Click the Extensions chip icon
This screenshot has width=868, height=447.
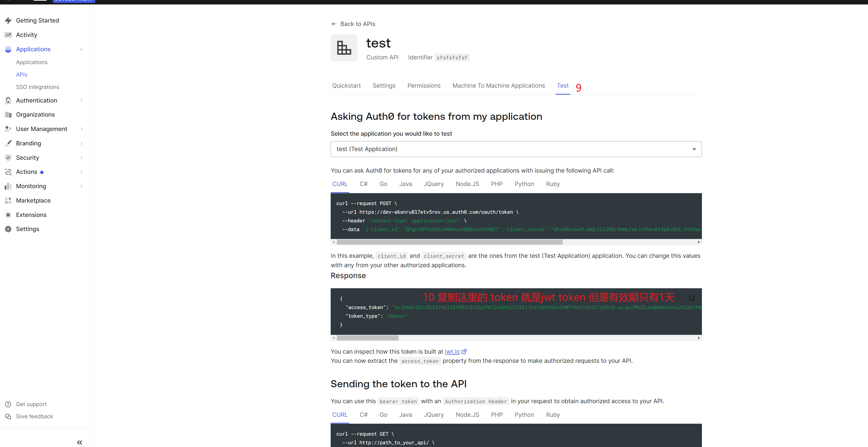coord(8,215)
